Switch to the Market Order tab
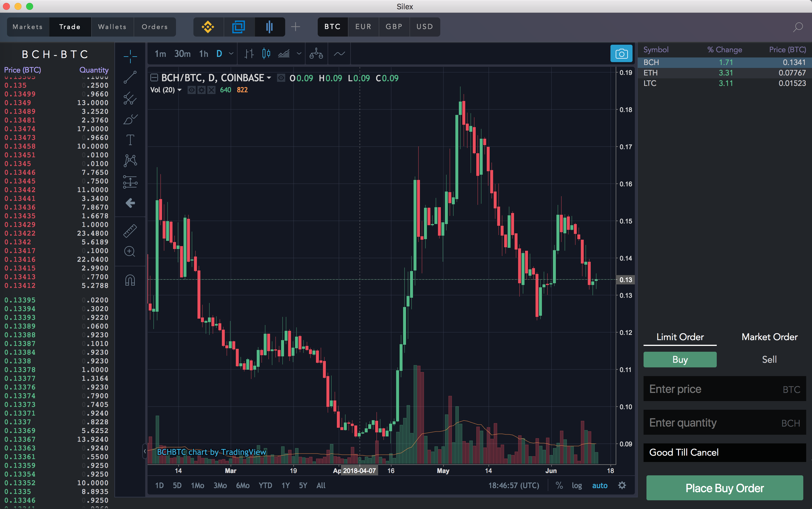This screenshot has height=509, width=812. tap(769, 337)
